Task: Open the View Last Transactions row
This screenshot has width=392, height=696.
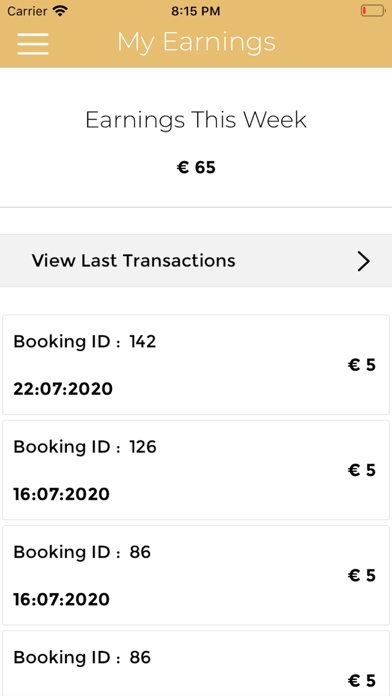Action: (x=196, y=261)
